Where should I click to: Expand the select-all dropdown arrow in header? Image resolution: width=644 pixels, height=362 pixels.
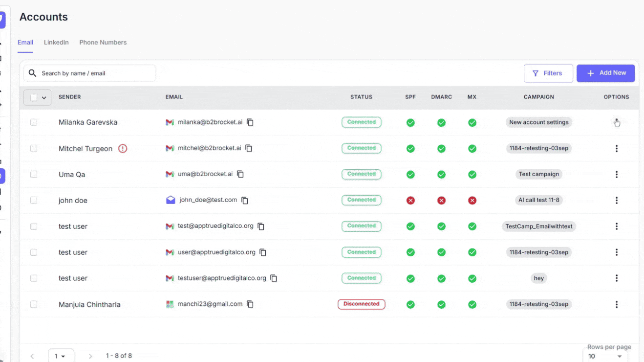click(44, 98)
